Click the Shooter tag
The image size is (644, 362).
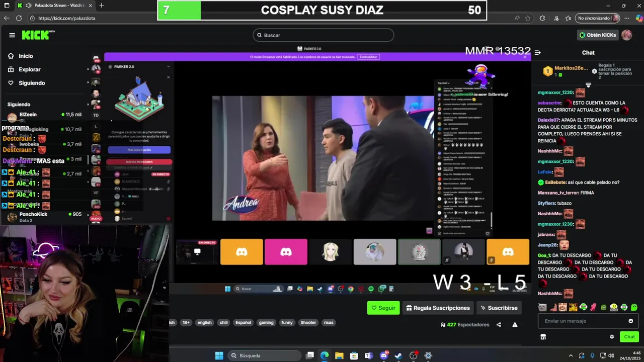click(x=308, y=323)
